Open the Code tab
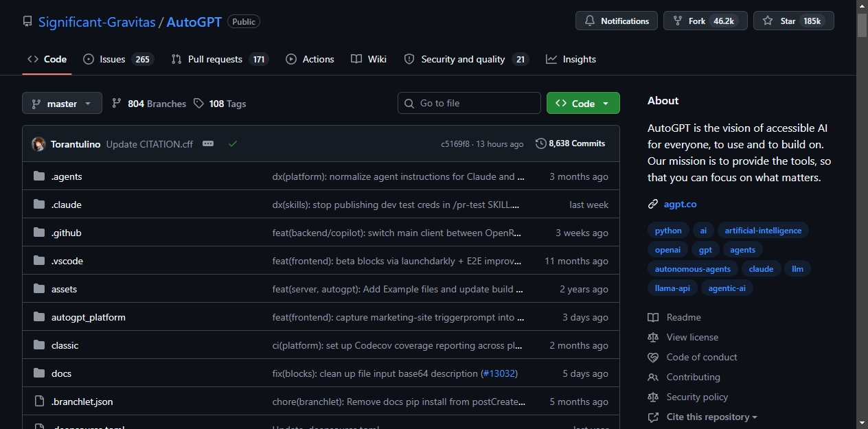The height and width of the screenshot is (429, 868). coord(47,59)
